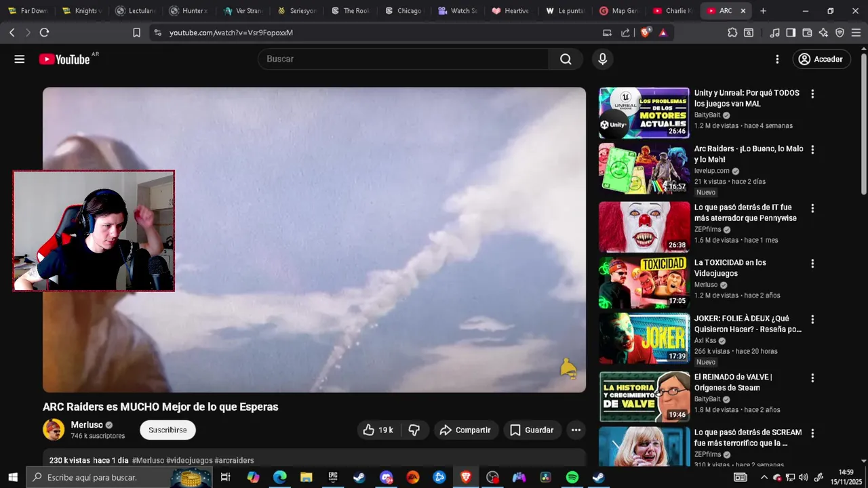
Task: Open El REINADO de VALVE title
Action: tap(733, 382)
